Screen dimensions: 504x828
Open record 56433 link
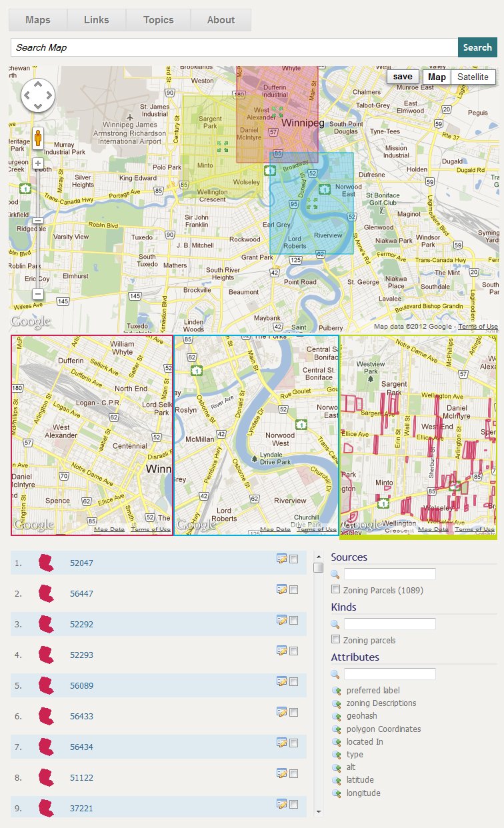pyautogui.click(x=81, y=717)
